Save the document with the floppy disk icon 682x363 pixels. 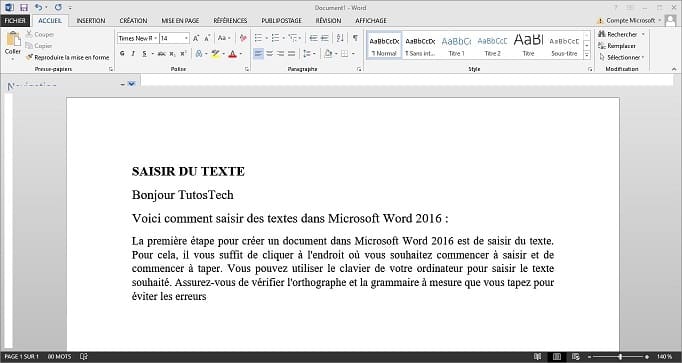point(23,7)
